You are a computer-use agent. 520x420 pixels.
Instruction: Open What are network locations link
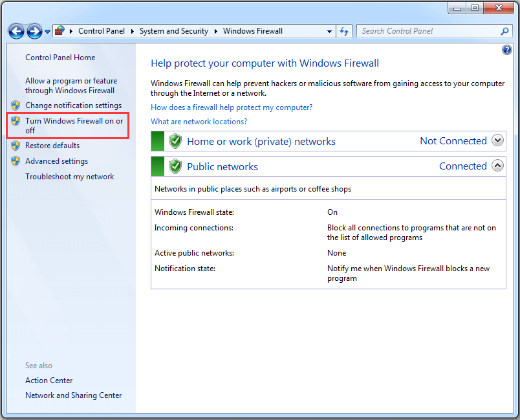click(x=199, y=122)
